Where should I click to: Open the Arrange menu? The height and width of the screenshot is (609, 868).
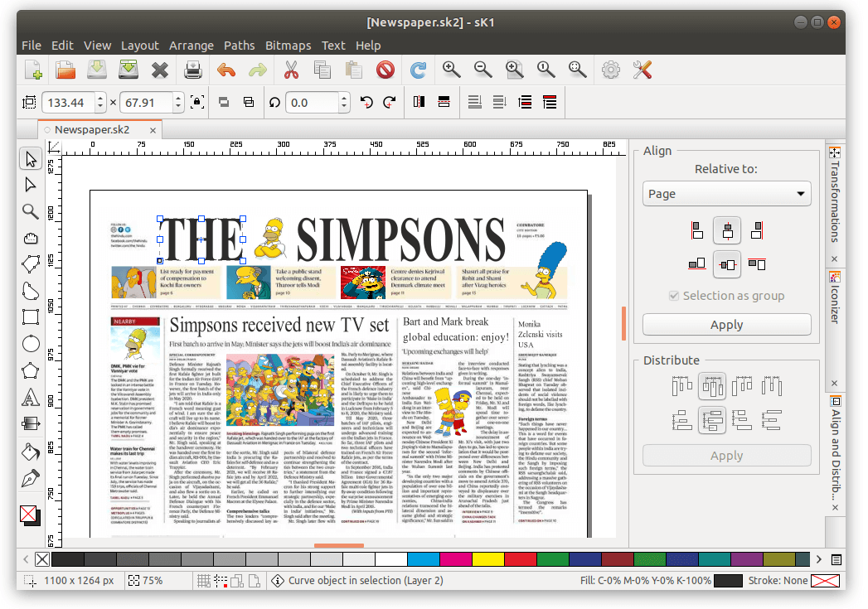191,46
